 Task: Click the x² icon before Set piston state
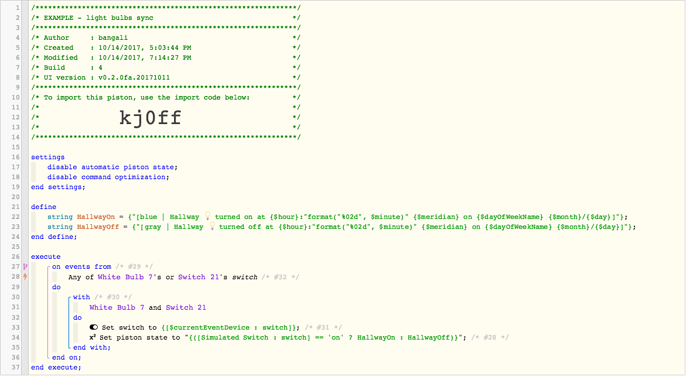(92, 337)
